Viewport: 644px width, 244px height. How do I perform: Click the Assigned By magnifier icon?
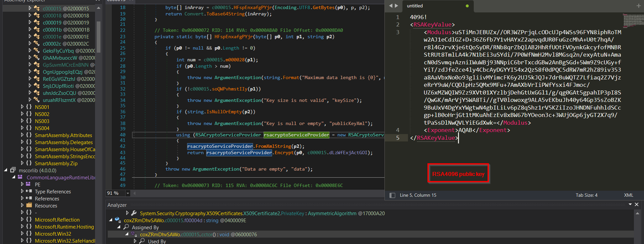coord(127,227)
